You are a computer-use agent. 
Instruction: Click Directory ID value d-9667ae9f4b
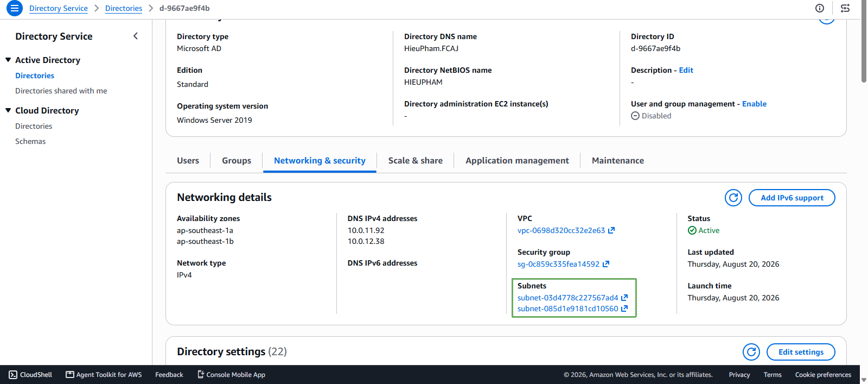click(x=655, y=48)
